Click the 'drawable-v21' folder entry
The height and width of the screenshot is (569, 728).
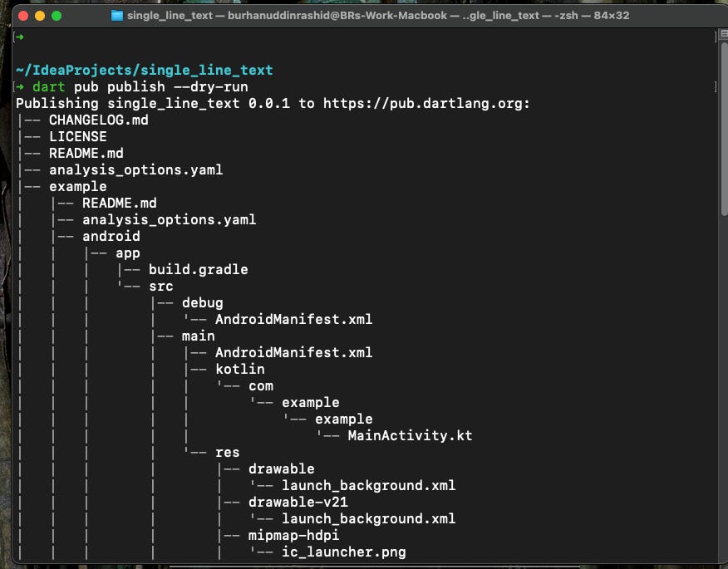(298, 503)
